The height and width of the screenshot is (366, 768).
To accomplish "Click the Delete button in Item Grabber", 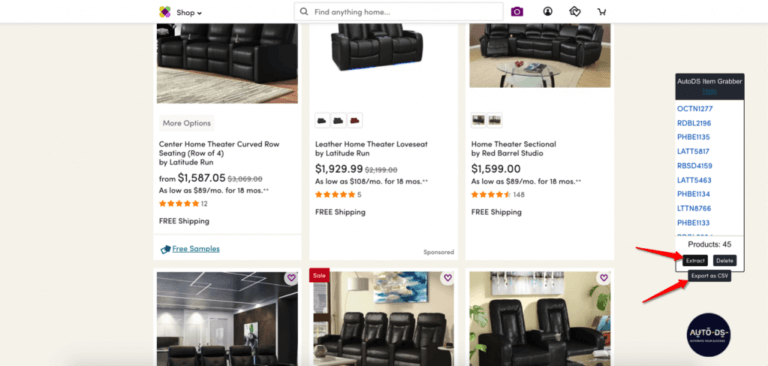I will pyautogui.click(x=724, y=261).
